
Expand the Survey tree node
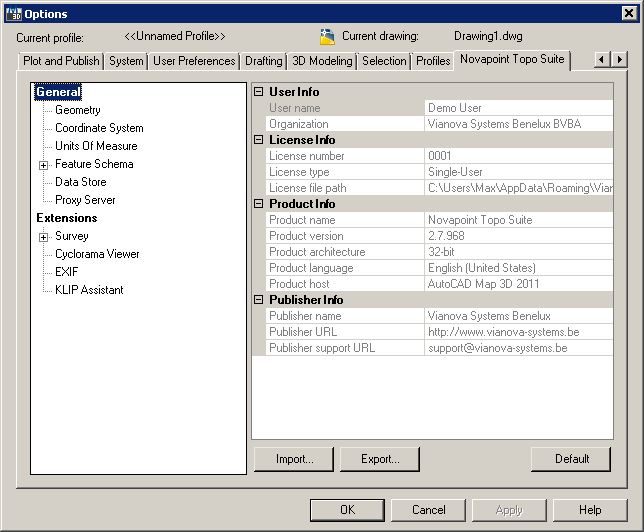[44, 237]
